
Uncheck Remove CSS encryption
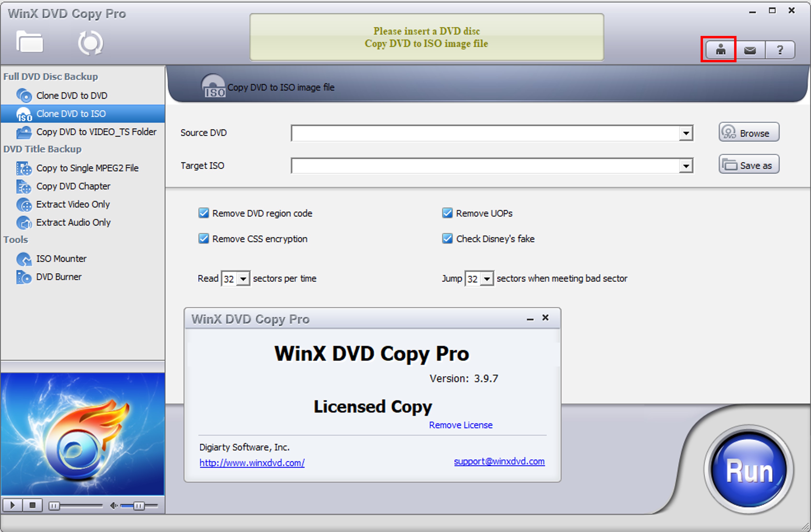point(203,239)
